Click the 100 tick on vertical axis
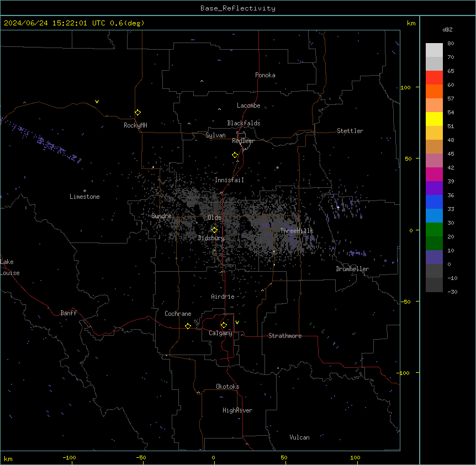476x465 pixels. tap(405, 87)
